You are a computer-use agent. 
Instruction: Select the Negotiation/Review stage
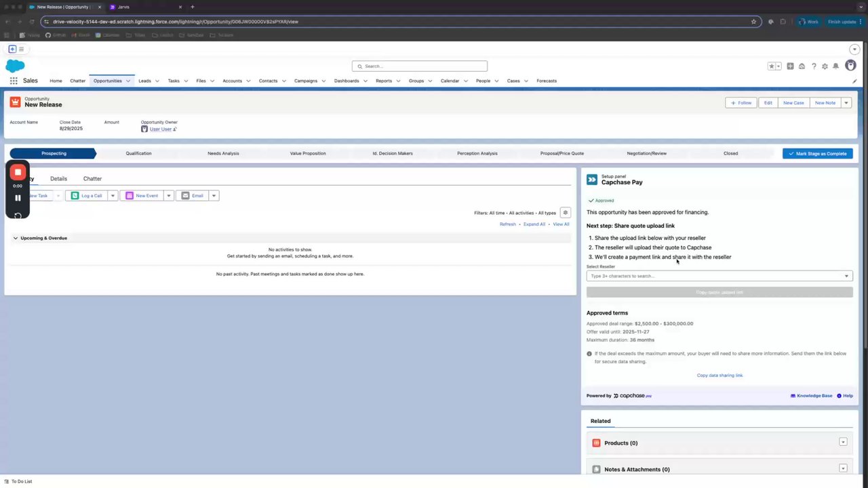[647, 154]
